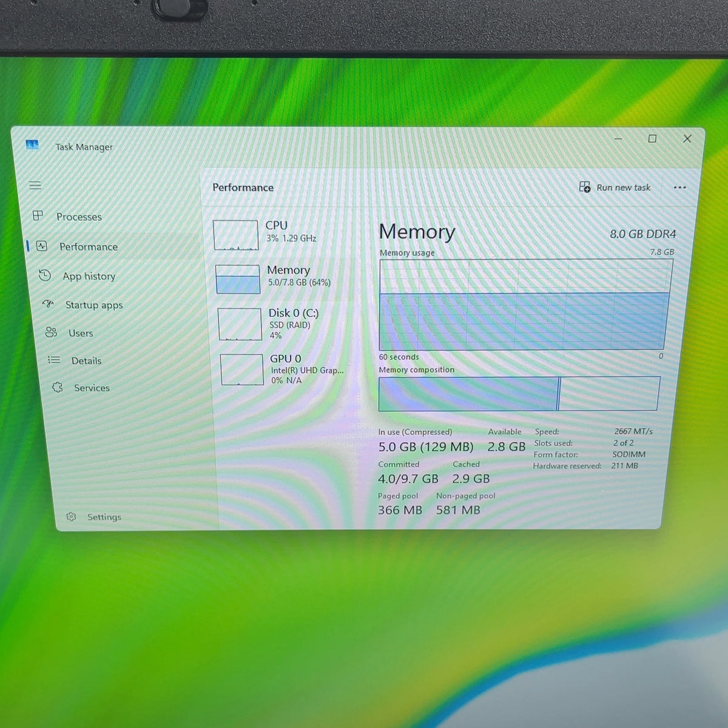The image size is (728, 728).
Task: Select the Memory mini graph thumbnail
Action: point(238,279)
